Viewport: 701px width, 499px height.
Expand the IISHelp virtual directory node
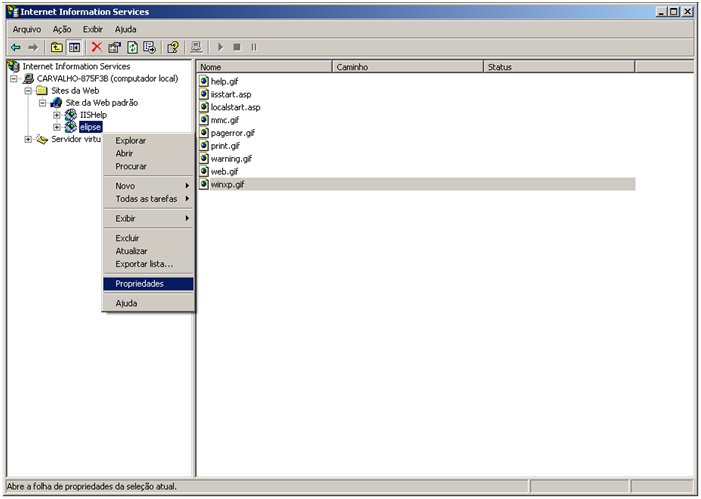[x=57, y=115]
